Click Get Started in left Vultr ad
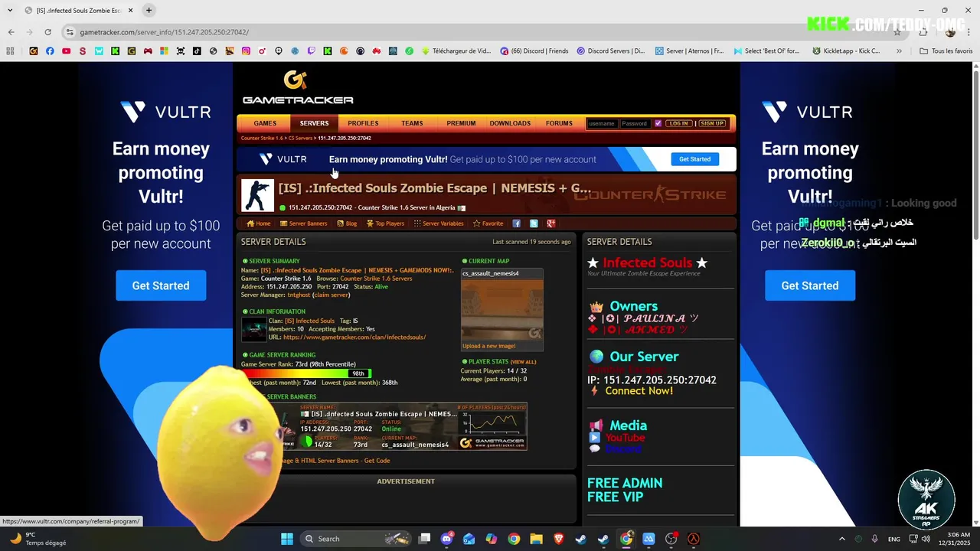Screen dimensions: 980x551 (161, 285)
